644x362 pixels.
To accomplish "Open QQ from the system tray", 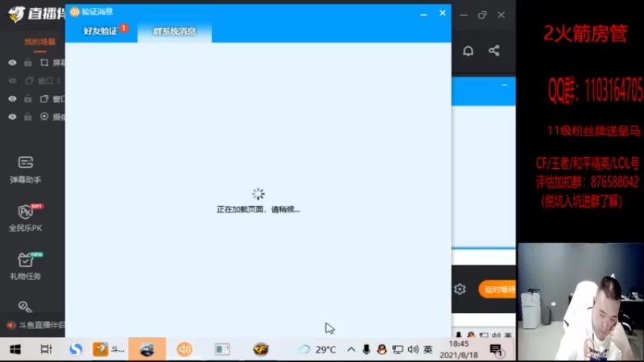I will [382, 350].
